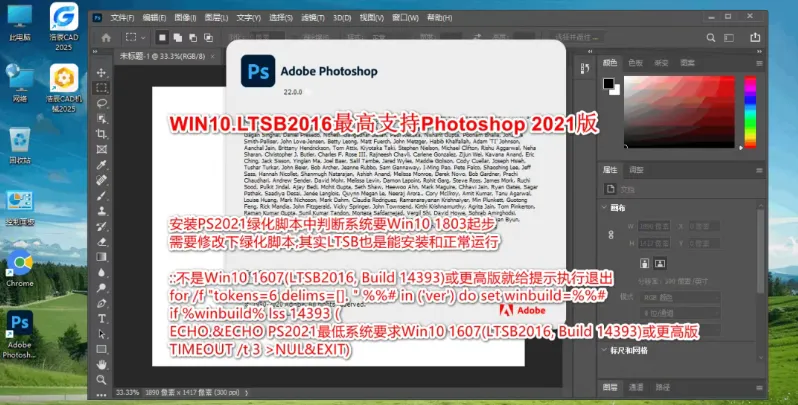Select the Lasso tool
This screenshot has height=405, width=798.
101,103
